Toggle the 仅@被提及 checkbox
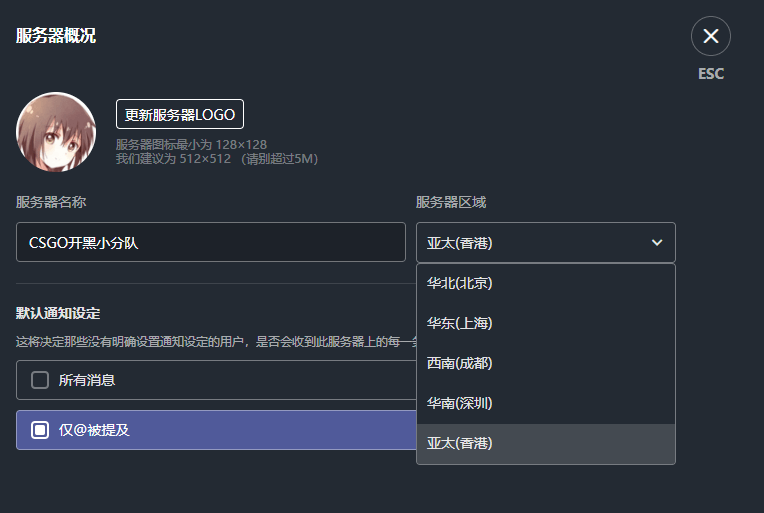This screenshot has height=513, width=764. pyautogui.click(x=40, y=430)
